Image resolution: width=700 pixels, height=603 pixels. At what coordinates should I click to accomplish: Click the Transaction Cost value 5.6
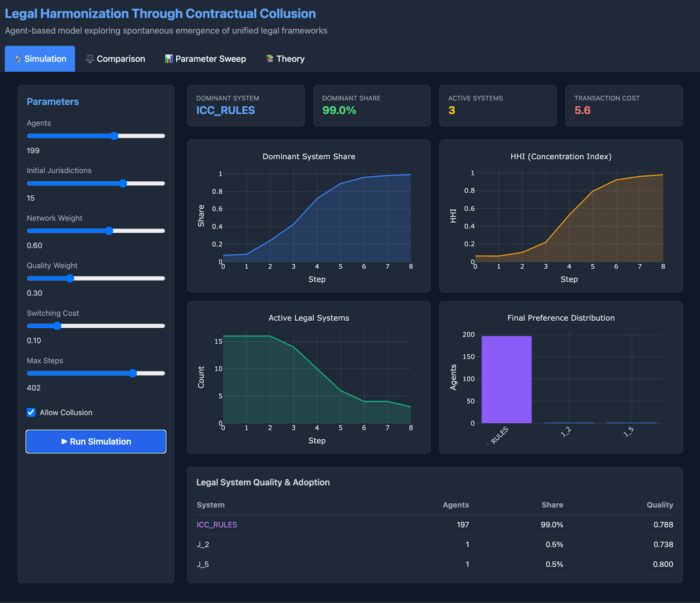583,110
